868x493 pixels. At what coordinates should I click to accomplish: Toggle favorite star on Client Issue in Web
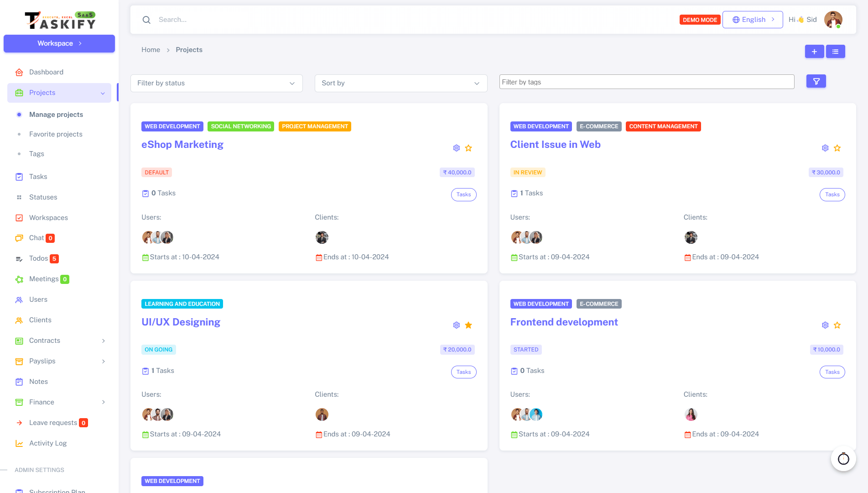(837, 148)
